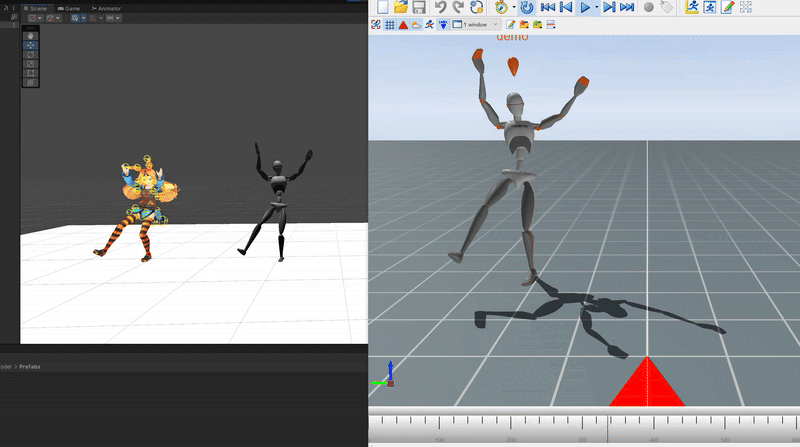
Task: Redo the last action
Action: 458,7
